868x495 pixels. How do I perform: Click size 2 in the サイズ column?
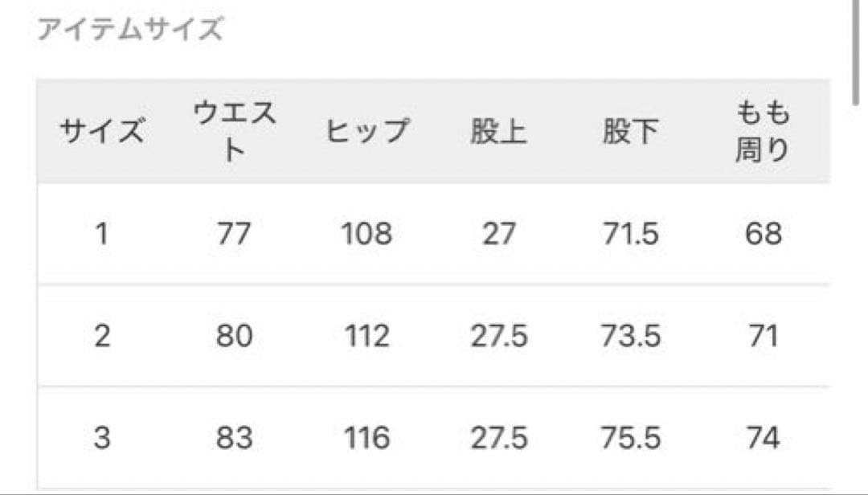tap(102, 336)
